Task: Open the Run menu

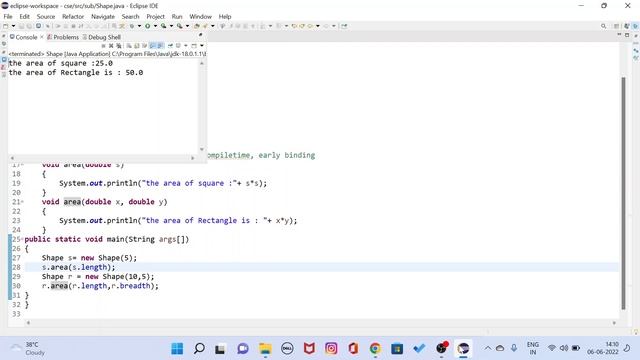Action: pos(177,16)
